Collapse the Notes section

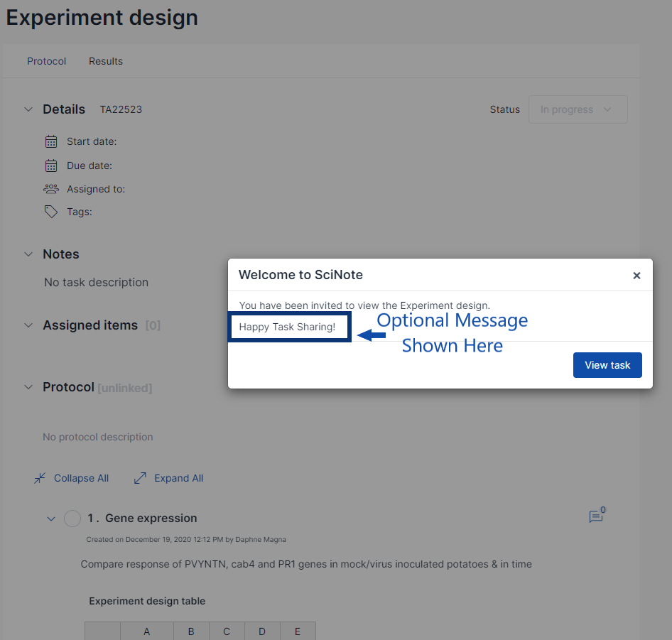coord(28,254)
